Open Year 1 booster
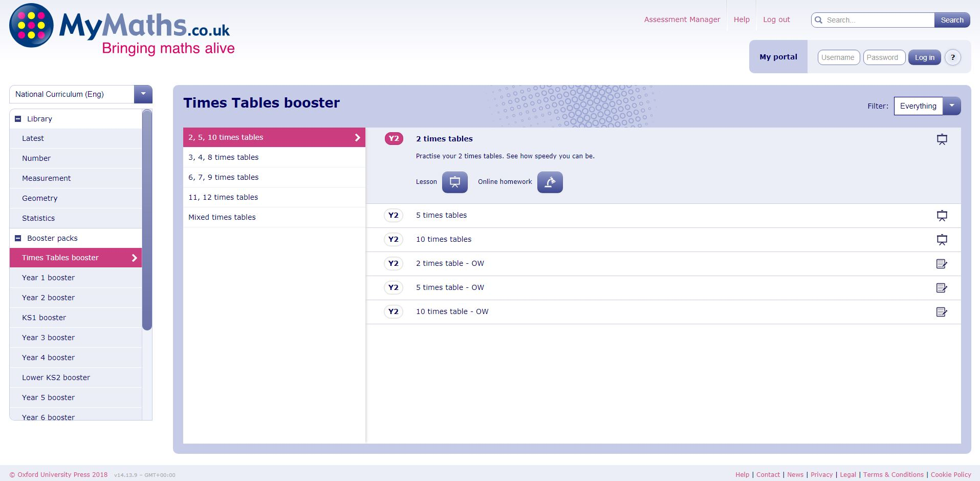 pos(76,278)
